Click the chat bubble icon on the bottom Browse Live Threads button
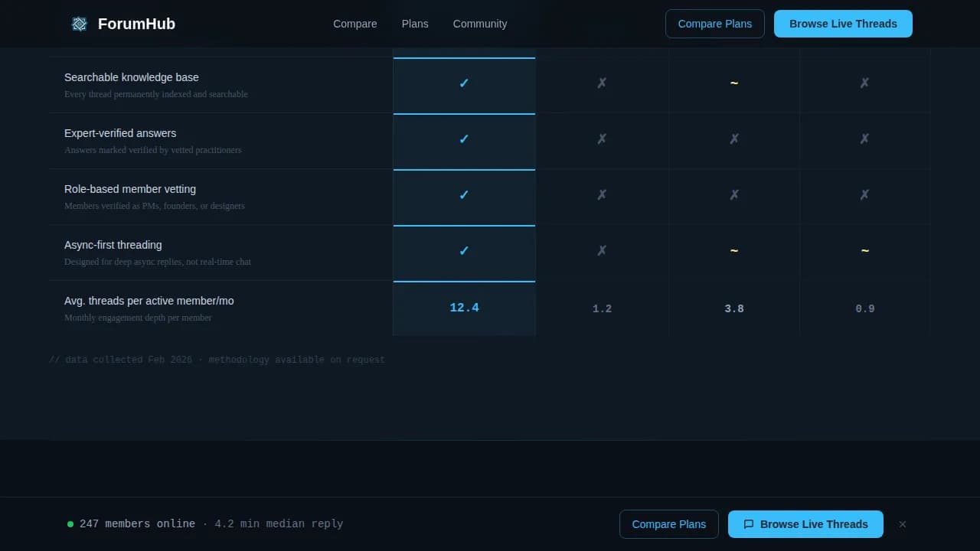 pos(749,524)
